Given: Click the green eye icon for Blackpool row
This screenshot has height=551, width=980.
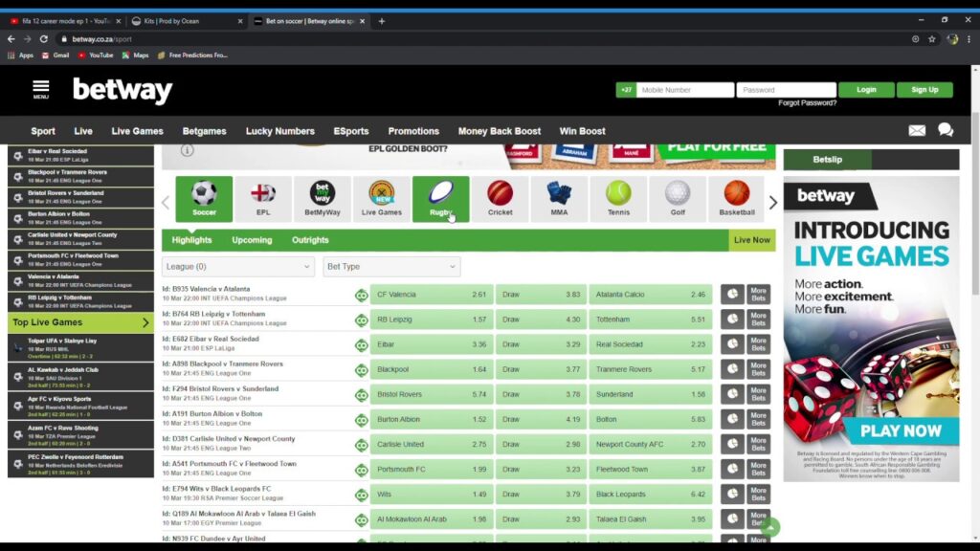Looking at the screenshot, I should tap(361, 370).
